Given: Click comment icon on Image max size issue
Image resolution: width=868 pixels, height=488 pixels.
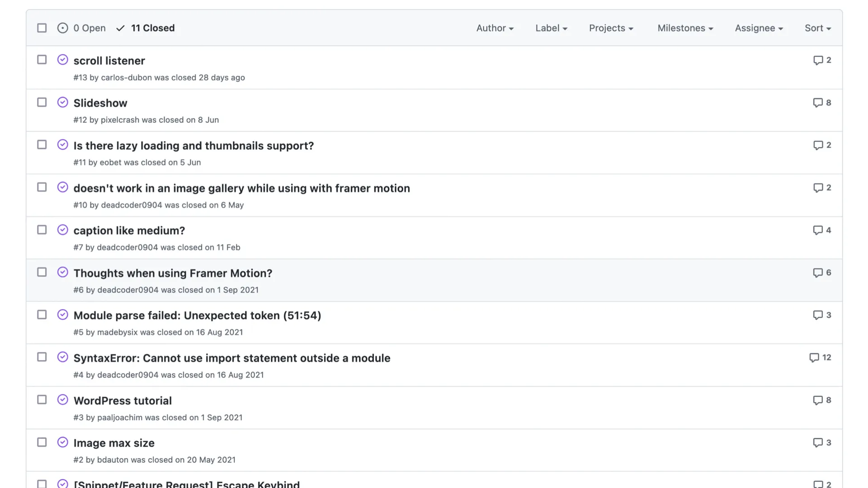Looking at the screenshot, I should [x=818, y=442].
